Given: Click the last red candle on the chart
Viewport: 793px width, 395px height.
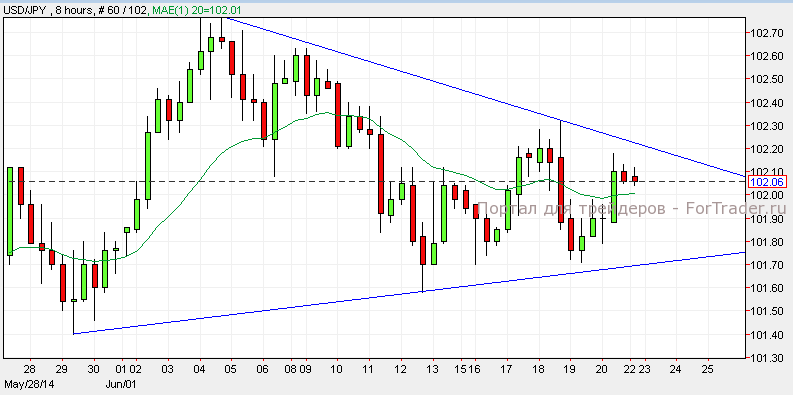Looking at the screenshot, I should [635, 179].
